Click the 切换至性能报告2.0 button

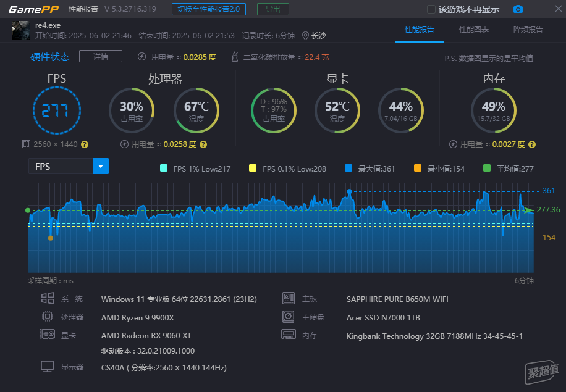click(x=209, y=9)
